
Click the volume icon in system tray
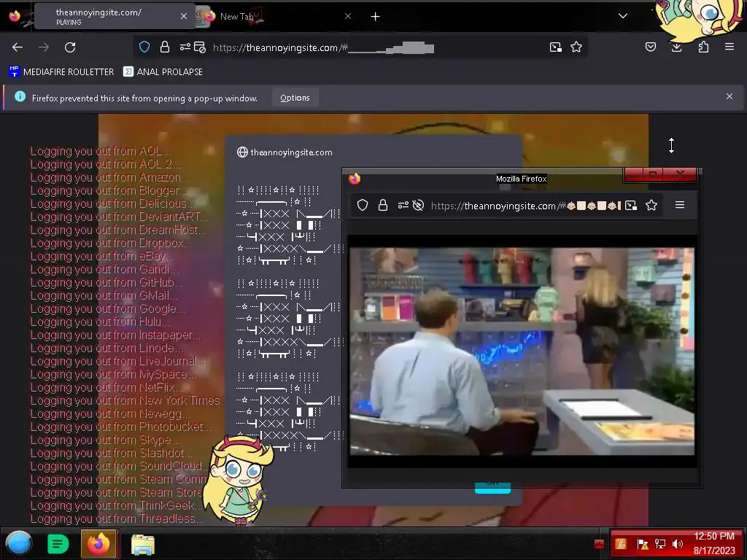tap(678, 544)
